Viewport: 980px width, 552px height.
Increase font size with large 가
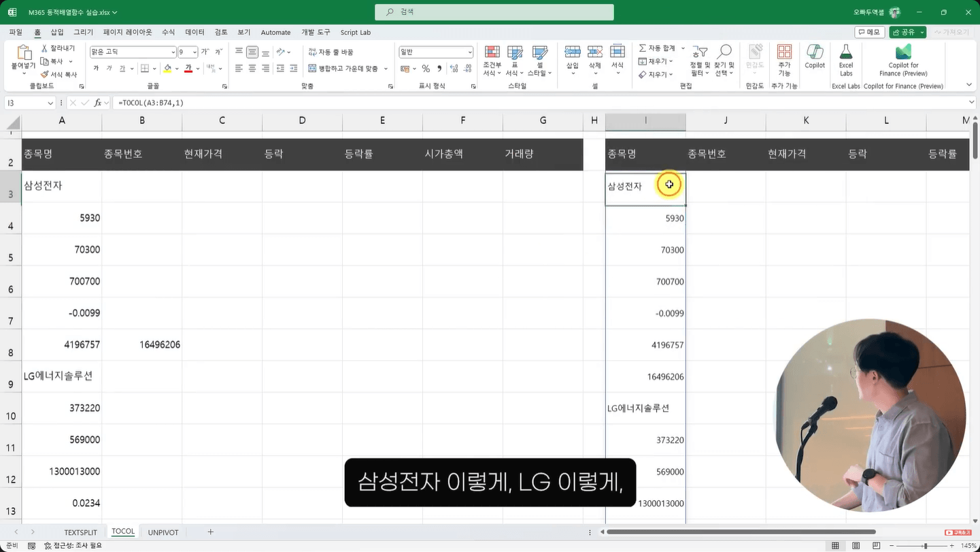tap(205, 52)
